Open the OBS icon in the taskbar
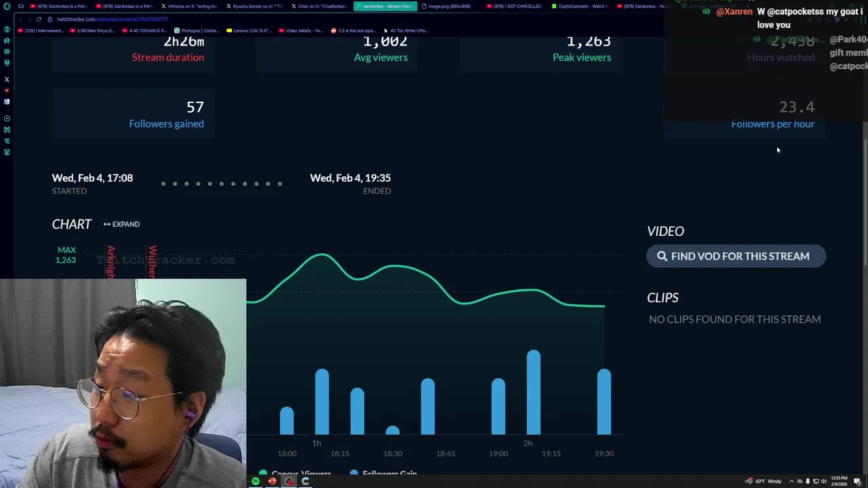Viewport: 868px width, 488px height. (290, 482)
